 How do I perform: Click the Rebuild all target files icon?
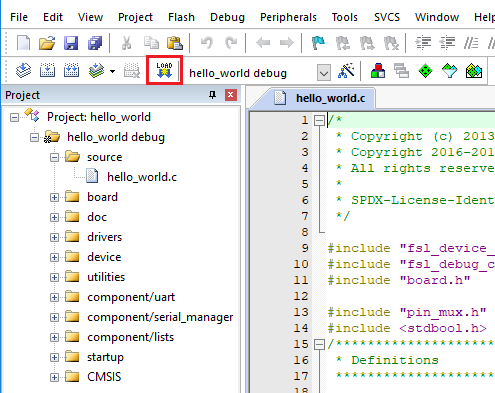click(71, 70)
